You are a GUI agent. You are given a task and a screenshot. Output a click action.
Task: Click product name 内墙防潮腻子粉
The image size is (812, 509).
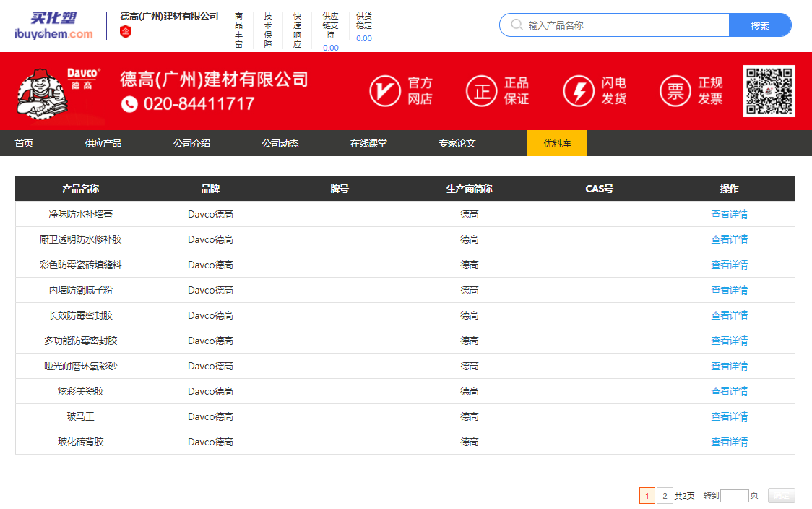tap(80, 290)
